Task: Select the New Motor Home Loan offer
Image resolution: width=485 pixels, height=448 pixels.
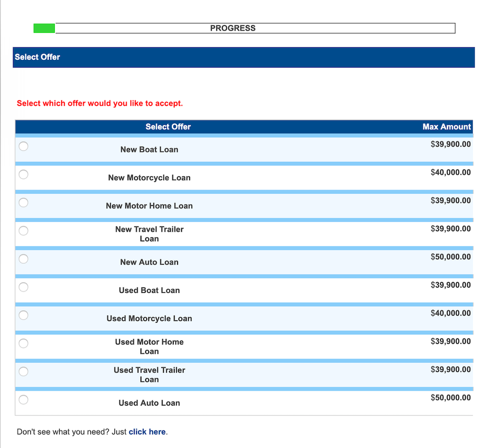Action: point(23,203)
